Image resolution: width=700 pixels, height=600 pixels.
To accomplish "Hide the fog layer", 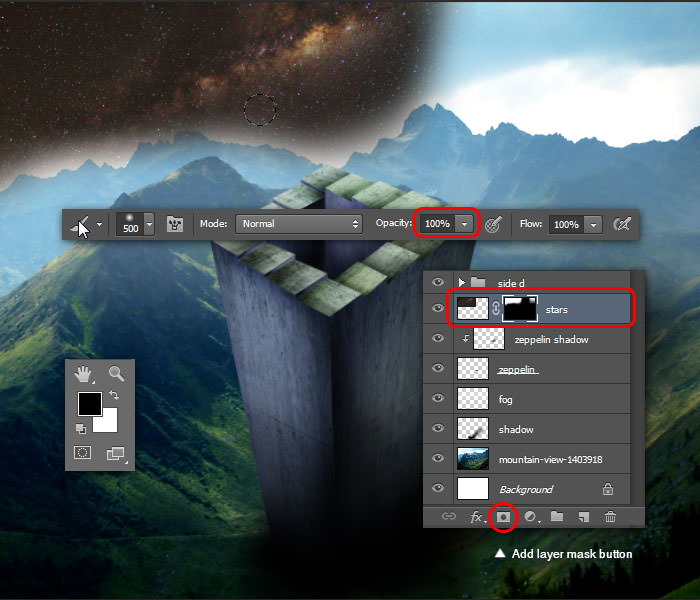I will [438, 398].
